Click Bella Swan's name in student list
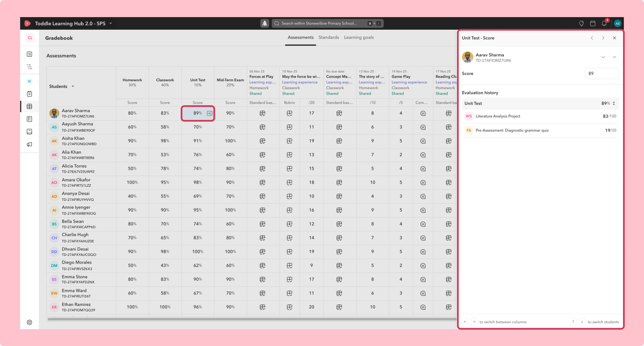This screenshot has height=346, width=644. tap(73, 222)
